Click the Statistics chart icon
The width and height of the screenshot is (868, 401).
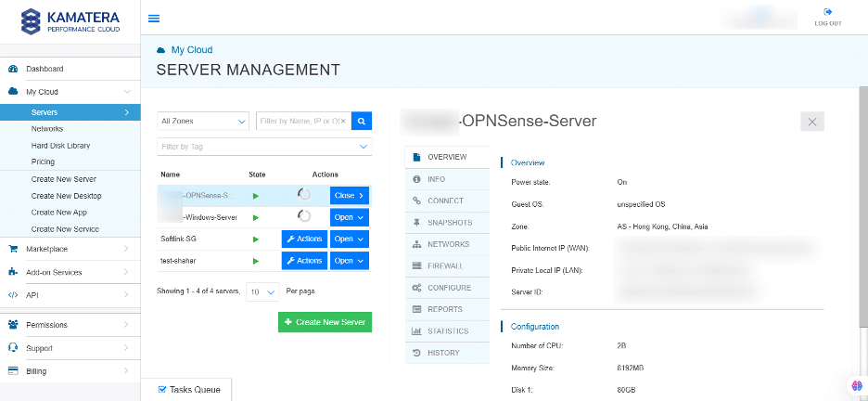point(416,331)
